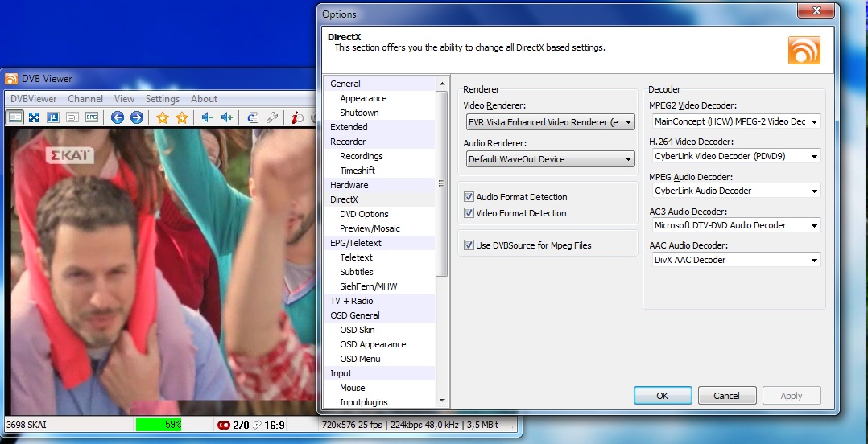Toggle the video window display mode icon
This screenshot has width=868, height=444.
(x=15, y=117)
